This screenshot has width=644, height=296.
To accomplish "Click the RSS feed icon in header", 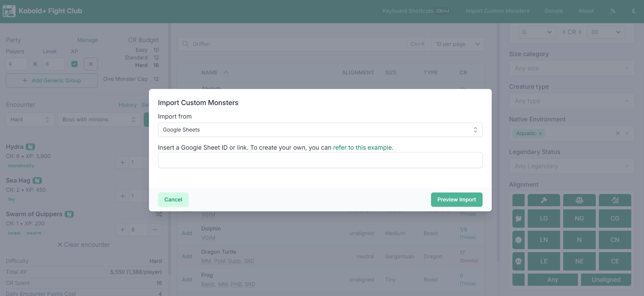I will 613,11.
